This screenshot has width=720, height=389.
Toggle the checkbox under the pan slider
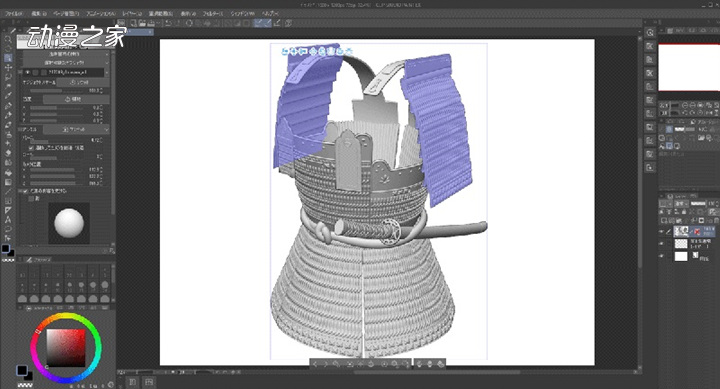[31, 148]
